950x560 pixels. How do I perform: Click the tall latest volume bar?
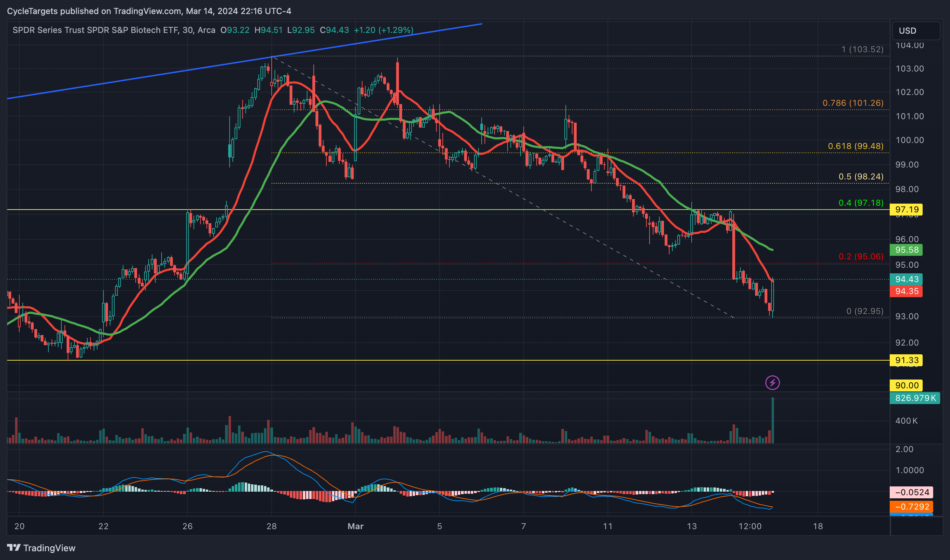[773, 420]
